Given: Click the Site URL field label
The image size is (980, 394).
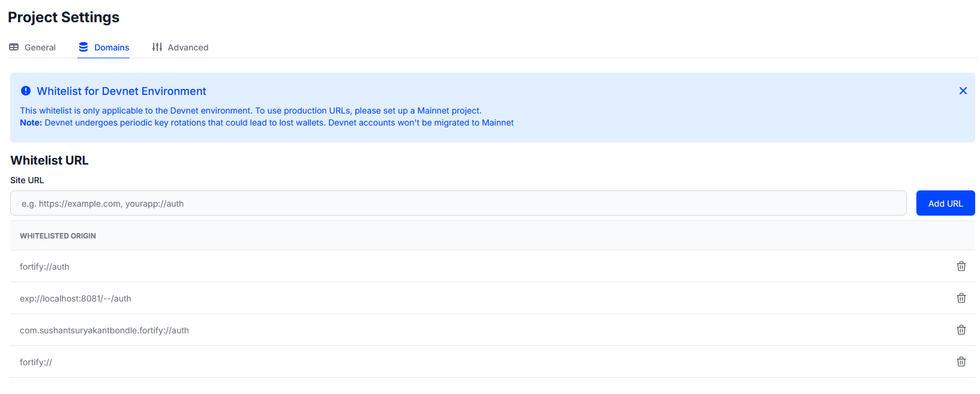Looking at the screenshot, I should (x=27, y=180).
